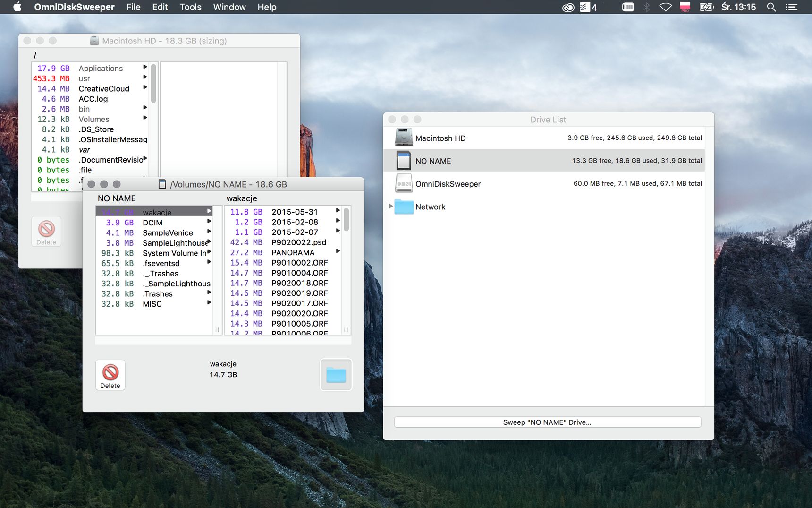Viewport: 812px width, 508px height.
Task: Select the .Trashes folder row
Action: pyautogui.click(x=154, y=293)
